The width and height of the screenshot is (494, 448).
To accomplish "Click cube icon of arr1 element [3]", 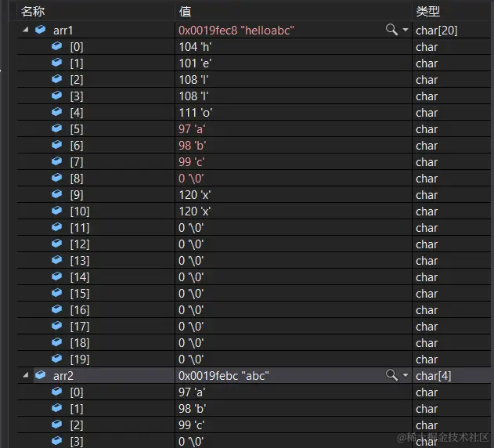I will point(56,96).
